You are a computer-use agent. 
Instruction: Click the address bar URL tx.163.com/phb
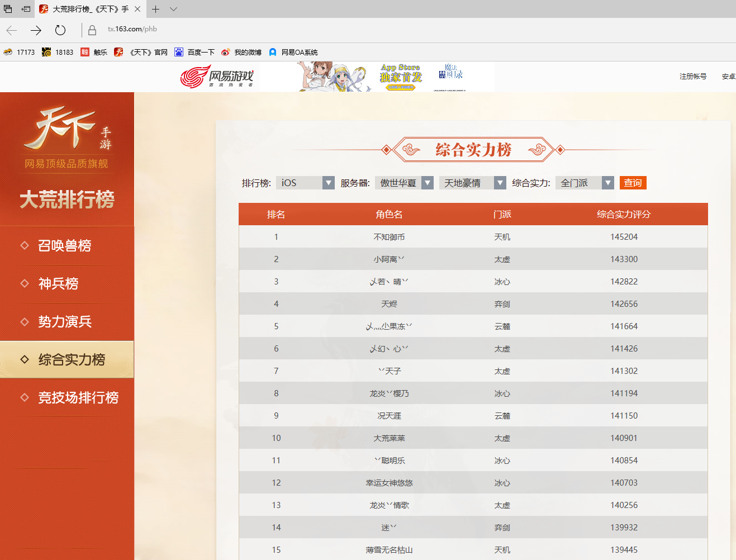(132, 29)
